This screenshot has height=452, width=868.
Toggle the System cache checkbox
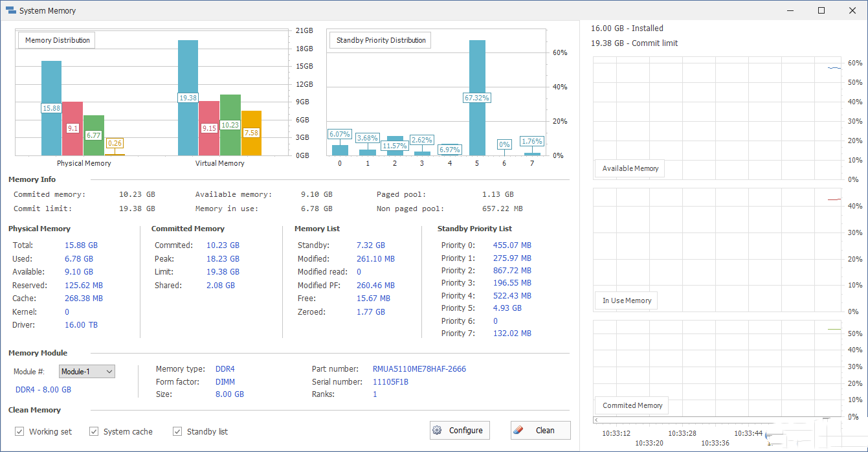tap(94, 431)
